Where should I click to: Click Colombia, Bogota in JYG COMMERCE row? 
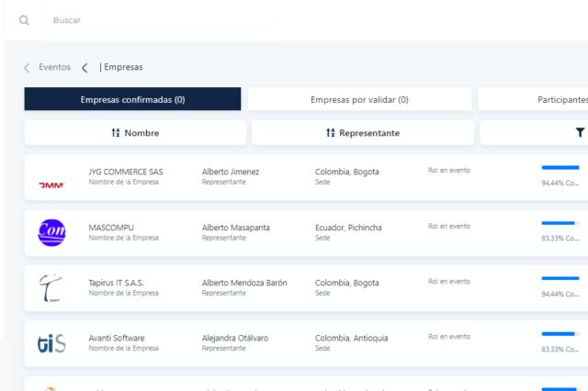click(347, 172)
